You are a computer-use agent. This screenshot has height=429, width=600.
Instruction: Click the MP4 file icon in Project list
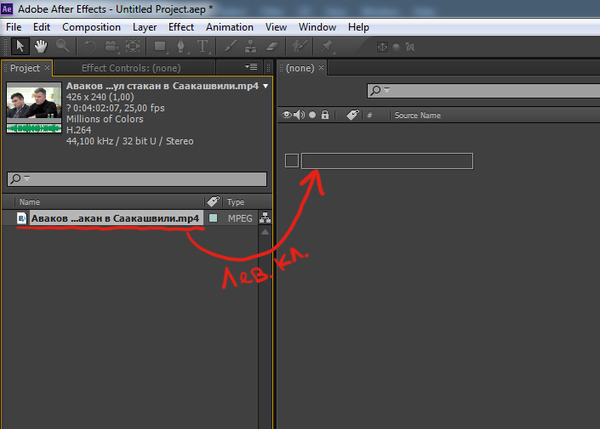(22, 218)
